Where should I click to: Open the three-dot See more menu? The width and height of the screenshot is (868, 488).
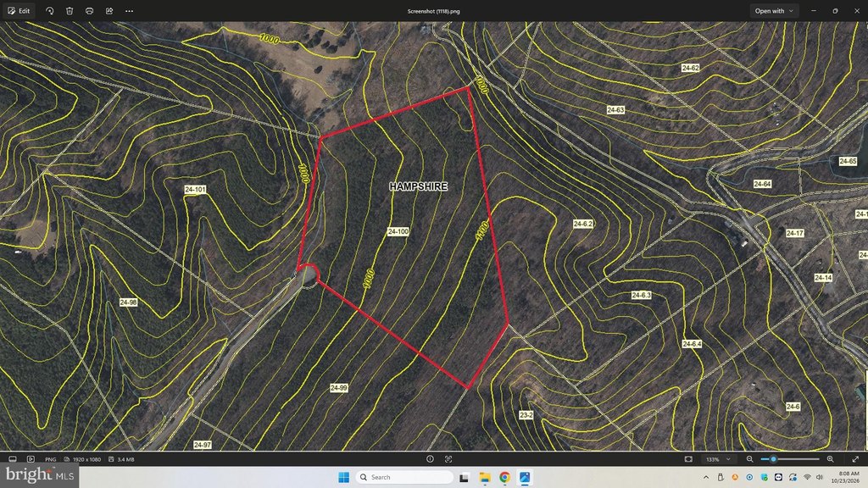click(x=130, y=11)
